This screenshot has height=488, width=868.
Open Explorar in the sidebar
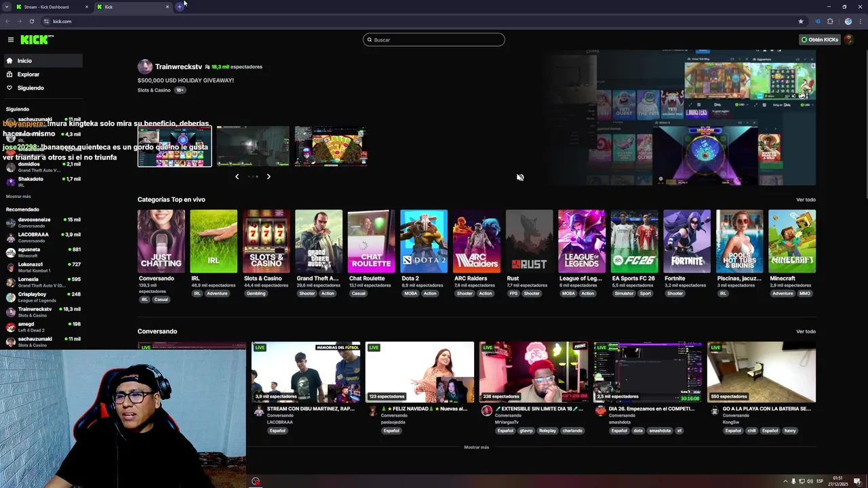tap(42, 75)
